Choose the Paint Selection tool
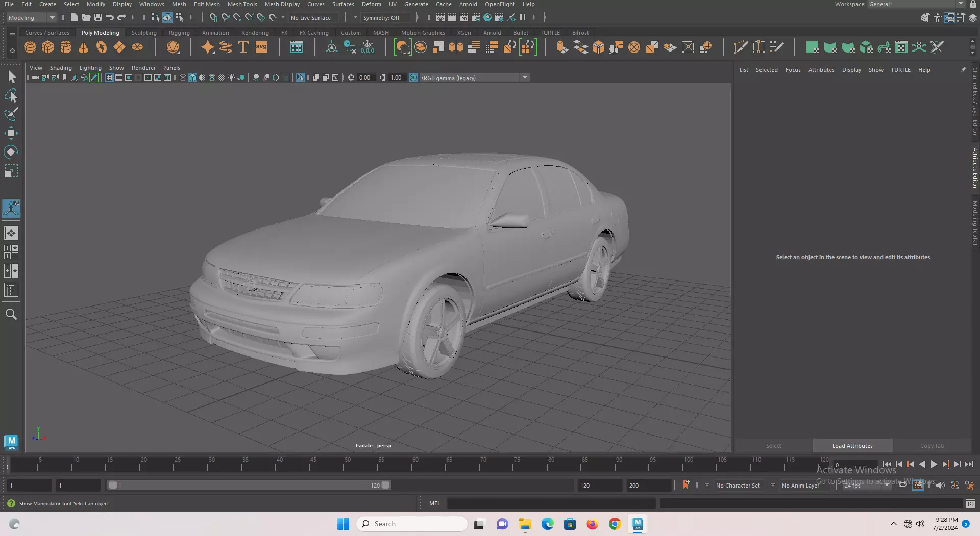The width and height of the screenshot is (980, 536). click(x=11, y=114)
